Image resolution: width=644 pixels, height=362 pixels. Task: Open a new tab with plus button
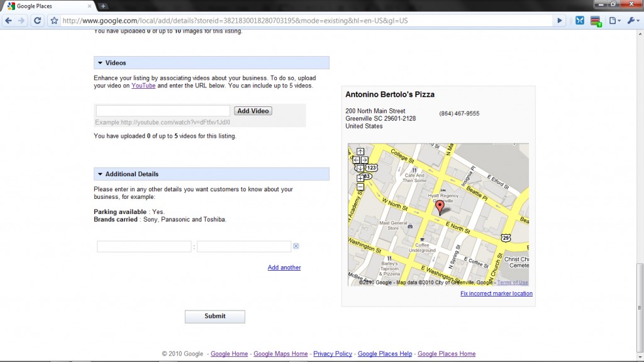click(x=103, y=6)
